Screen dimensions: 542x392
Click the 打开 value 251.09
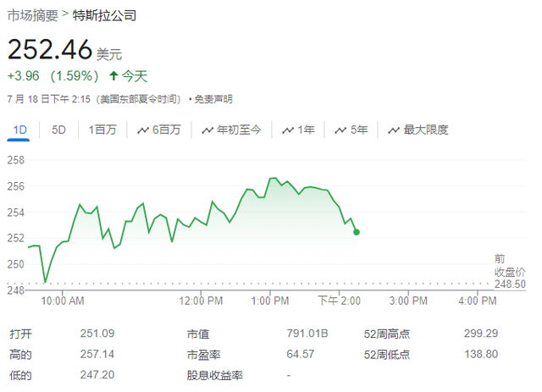point(97,334)
